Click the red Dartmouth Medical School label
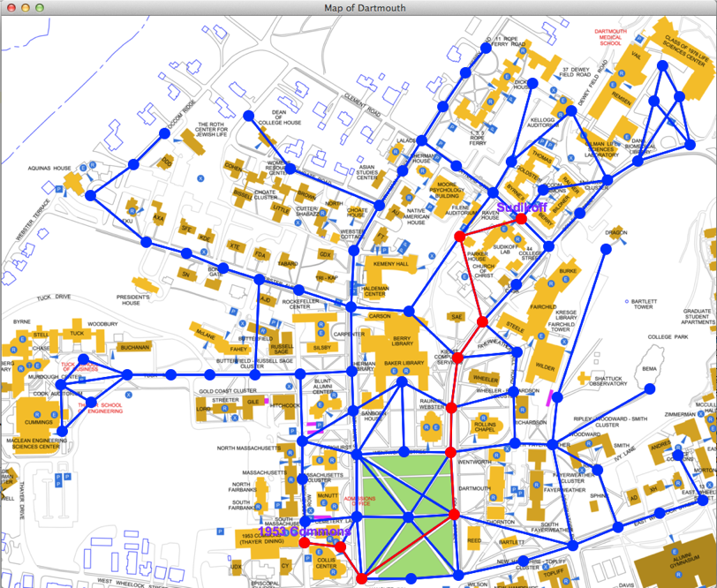Screen dimensions: 717x588 [610, 37]
